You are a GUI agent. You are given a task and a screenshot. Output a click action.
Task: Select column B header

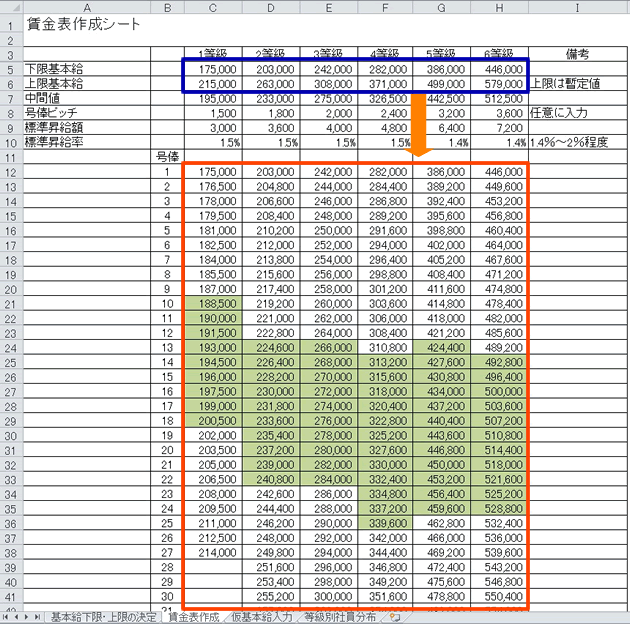[x=168, y=7]
